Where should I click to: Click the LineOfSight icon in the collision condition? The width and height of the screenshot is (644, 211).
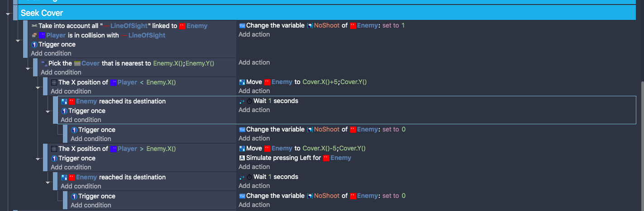(124, 35)
